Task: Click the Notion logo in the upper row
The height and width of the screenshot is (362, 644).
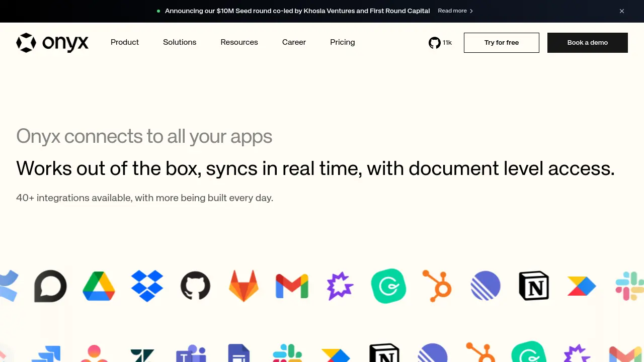Action: click(534, 286)
